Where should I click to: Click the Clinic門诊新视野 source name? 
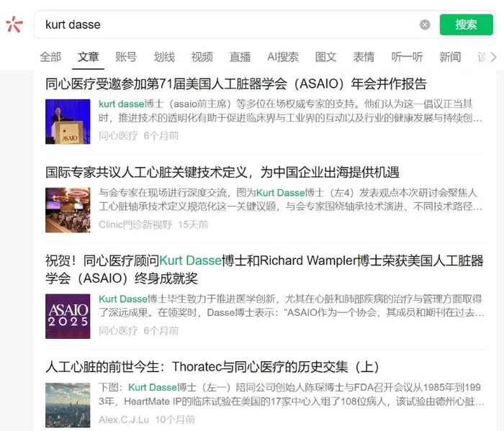(135, 224)
